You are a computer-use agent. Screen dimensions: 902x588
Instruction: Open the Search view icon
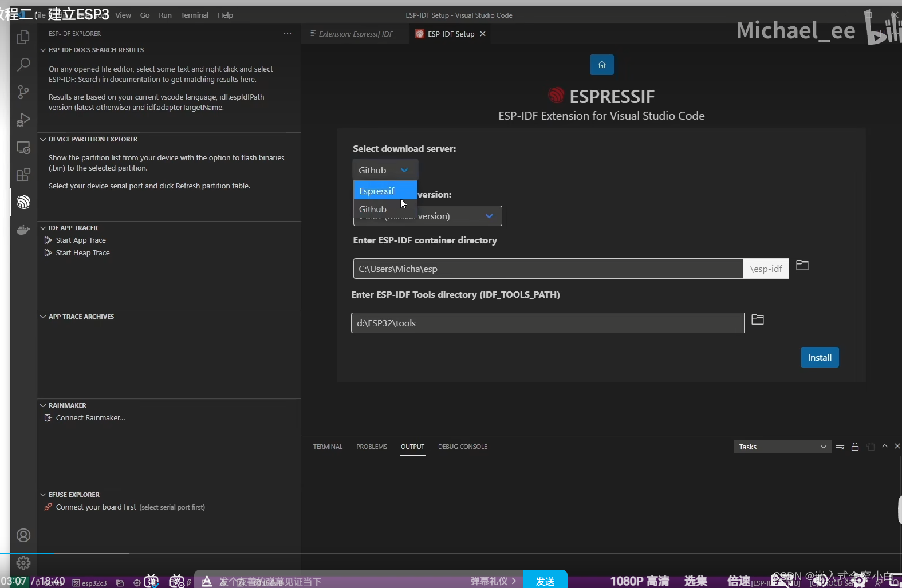pos(23,64)
